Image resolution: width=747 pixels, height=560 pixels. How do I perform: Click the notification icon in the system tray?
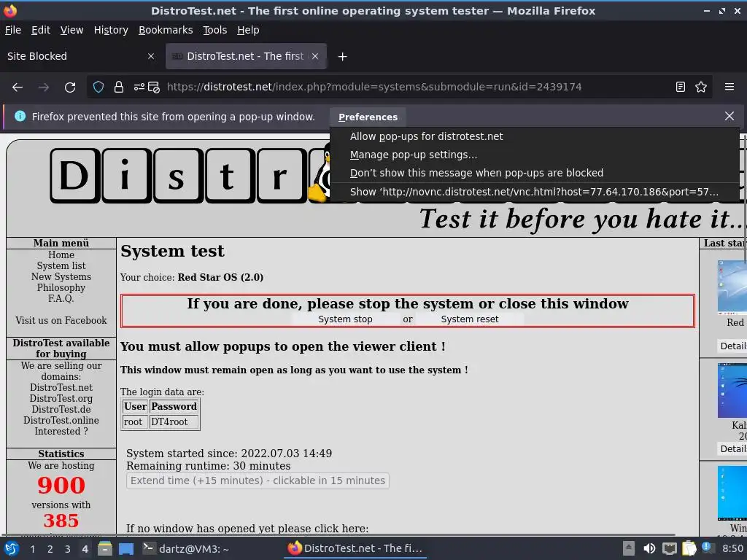click(x=708, y=548)
